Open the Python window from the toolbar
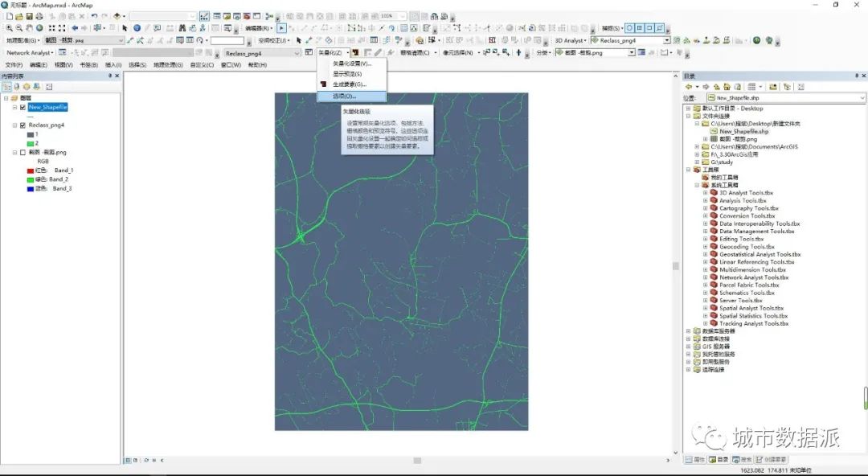 click(x=257, y=17)
